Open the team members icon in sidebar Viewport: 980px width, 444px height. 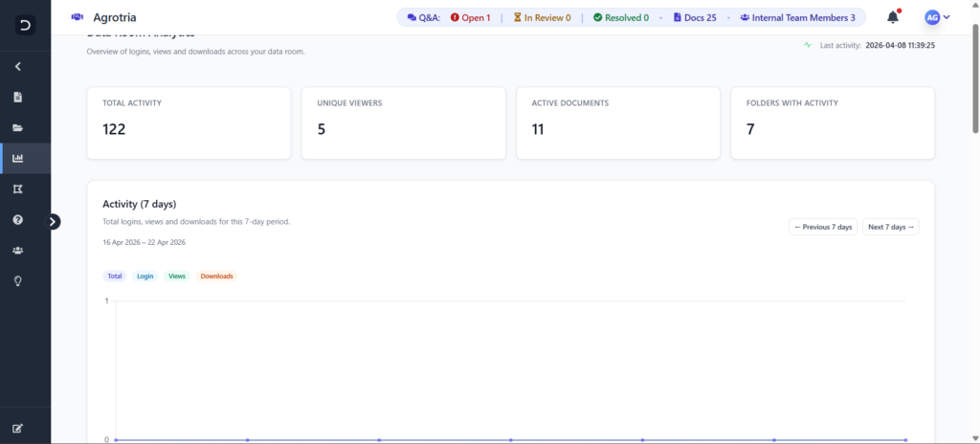pos(17,250)
